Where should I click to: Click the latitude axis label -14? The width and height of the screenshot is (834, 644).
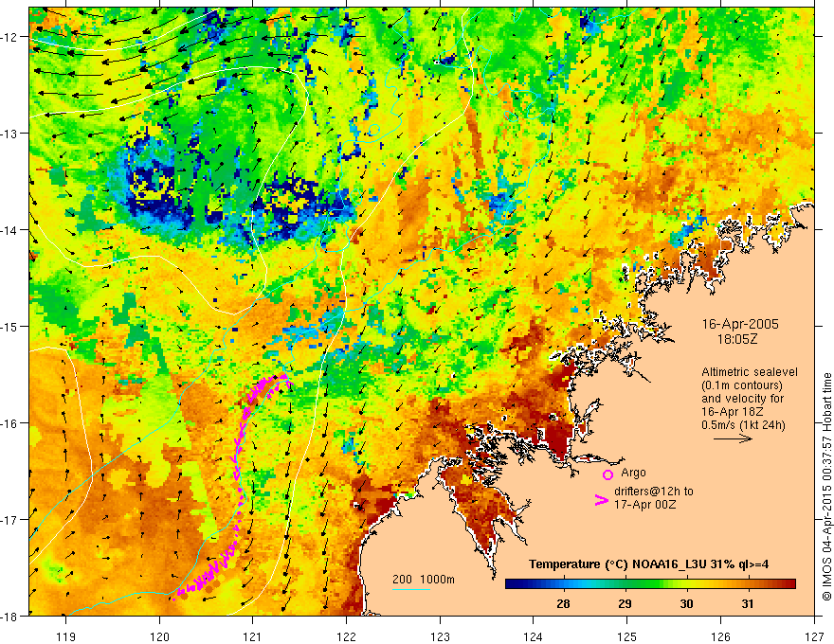[x=9, y=230]
